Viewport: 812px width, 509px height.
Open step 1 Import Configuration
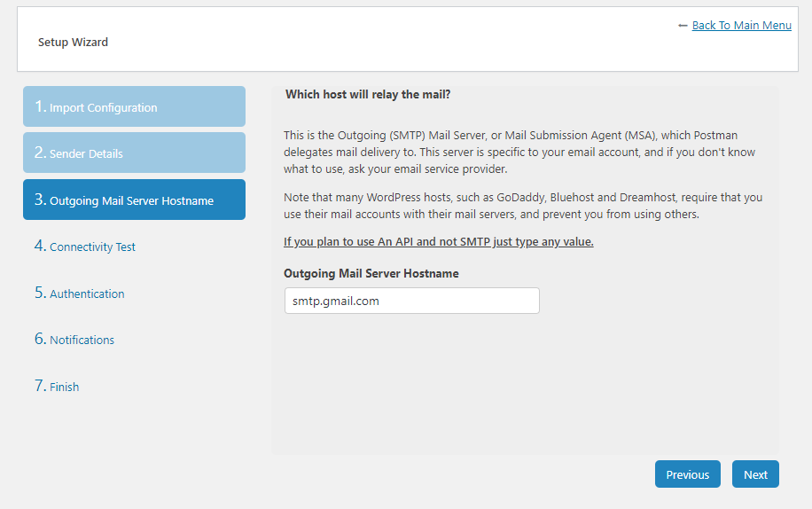134,106
